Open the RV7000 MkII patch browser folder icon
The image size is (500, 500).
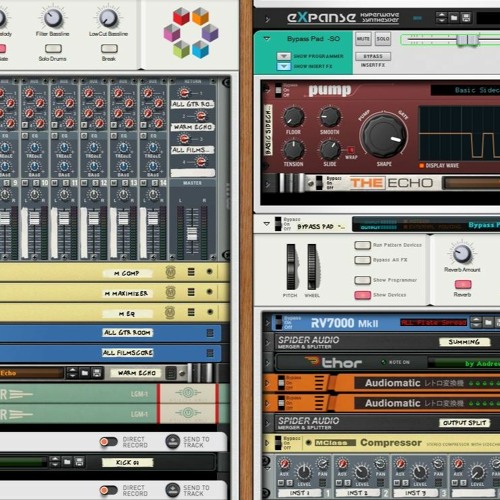[x=488, y=322]
